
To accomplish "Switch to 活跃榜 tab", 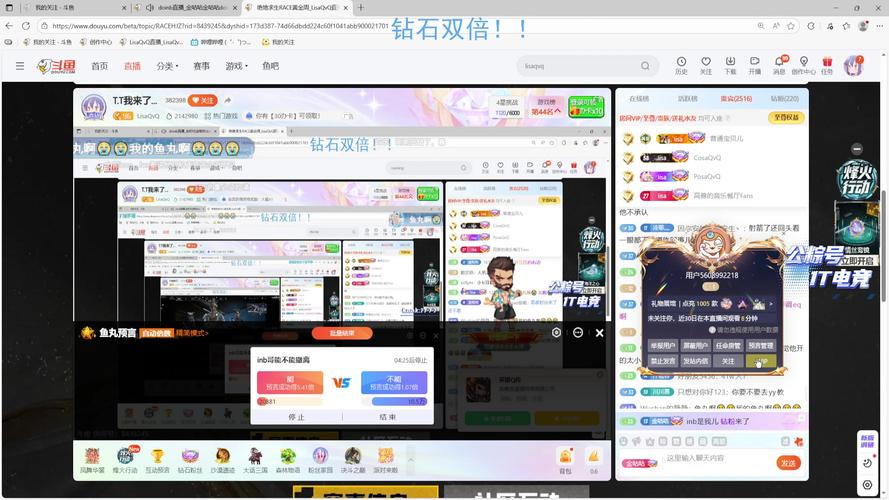I will (x=687, y=99).
